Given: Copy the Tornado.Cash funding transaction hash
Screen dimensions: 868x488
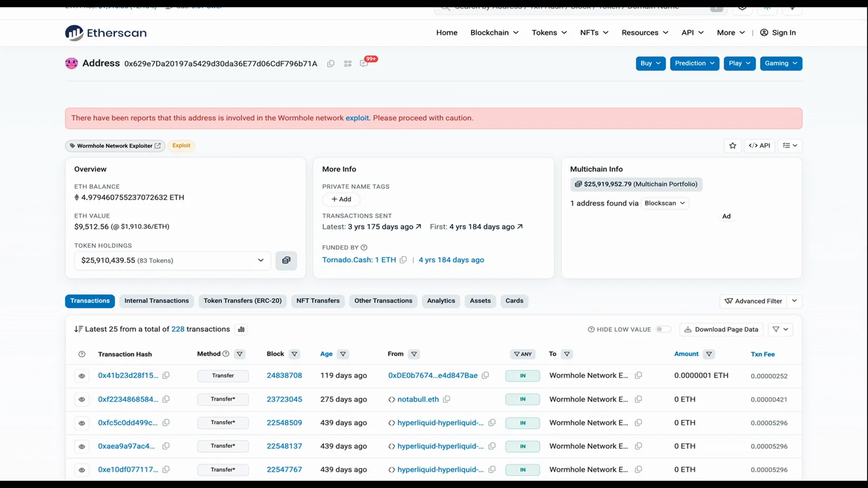Looking at the screenshot, I should click(403, 260).
